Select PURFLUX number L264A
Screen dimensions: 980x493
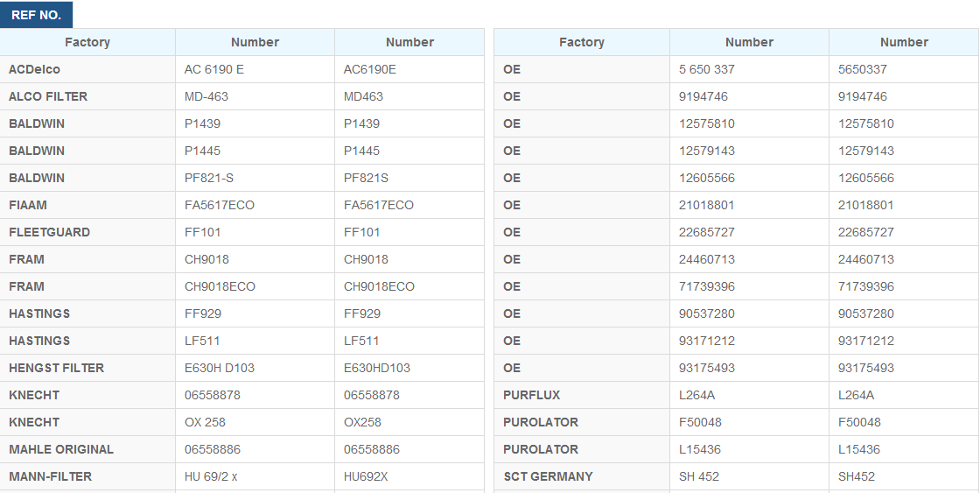(x=696, y=396)
